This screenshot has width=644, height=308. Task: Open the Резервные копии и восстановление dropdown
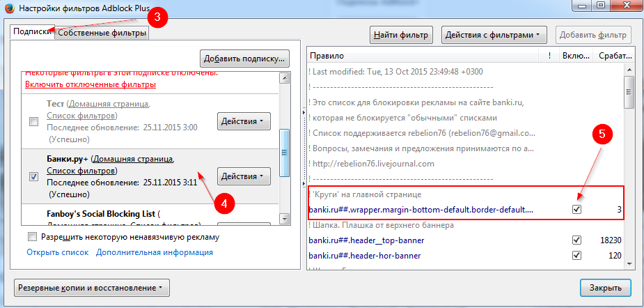point(92,288)
